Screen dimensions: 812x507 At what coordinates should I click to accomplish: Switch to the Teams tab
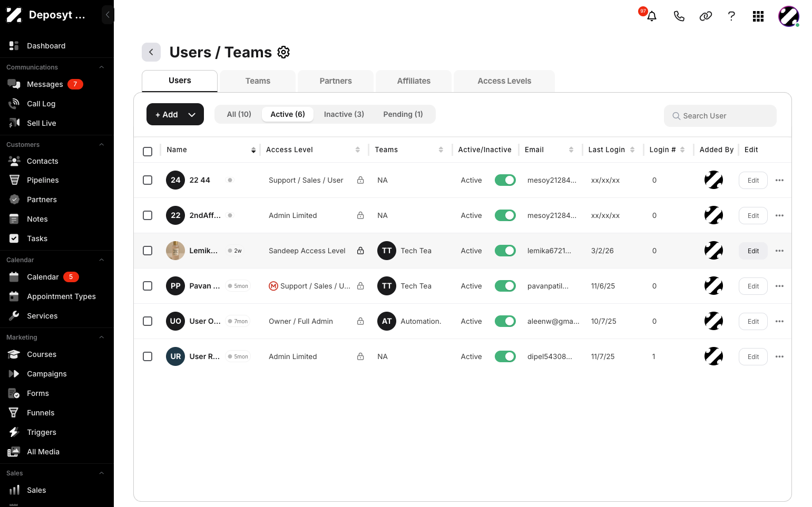[x=258, y=81]
